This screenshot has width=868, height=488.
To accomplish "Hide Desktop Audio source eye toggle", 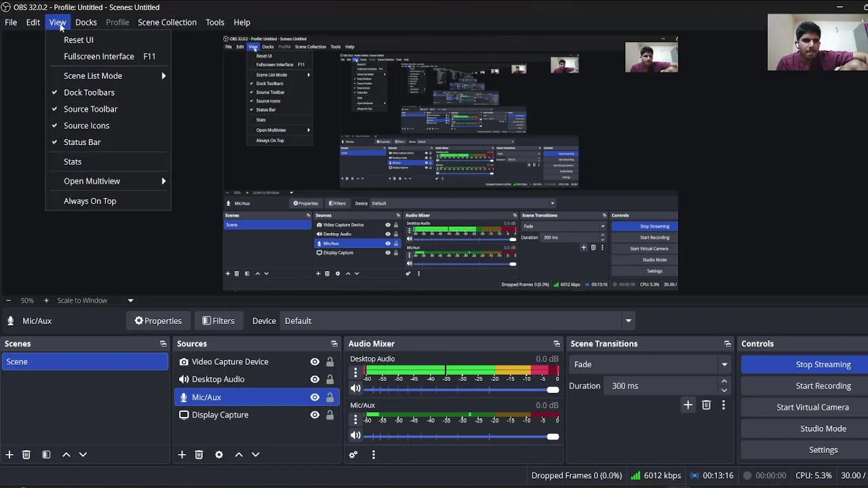I will (x=315, y=380).
